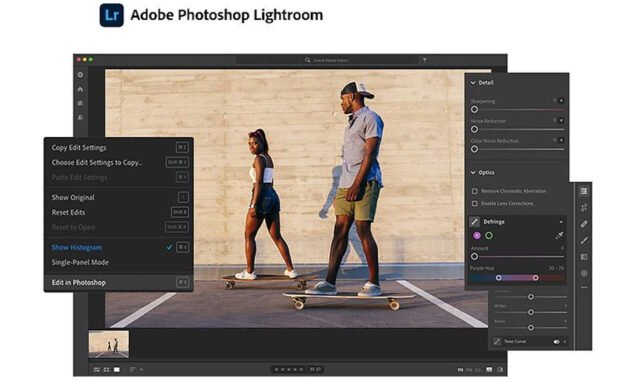Click the Blacks slider handle
This screenshot has height=380, width=630.
(531, 328)
